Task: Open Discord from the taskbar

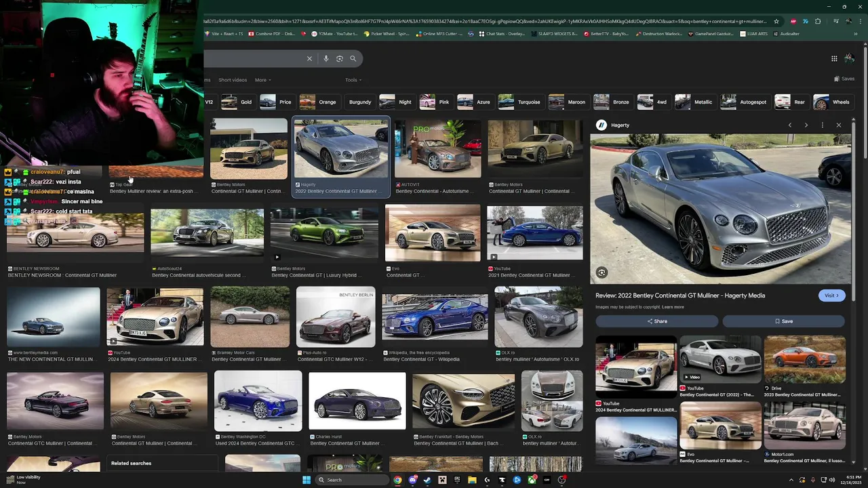Action: point(412,480)
